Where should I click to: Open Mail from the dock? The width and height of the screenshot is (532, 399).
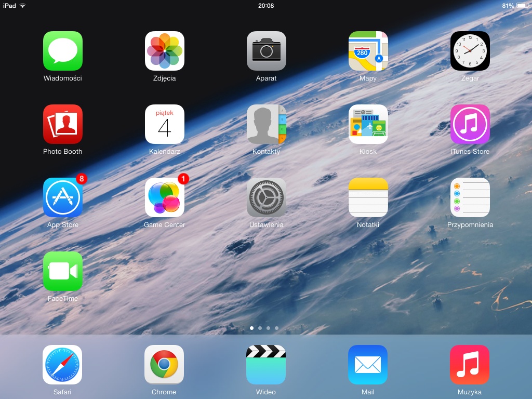[368, 365]
